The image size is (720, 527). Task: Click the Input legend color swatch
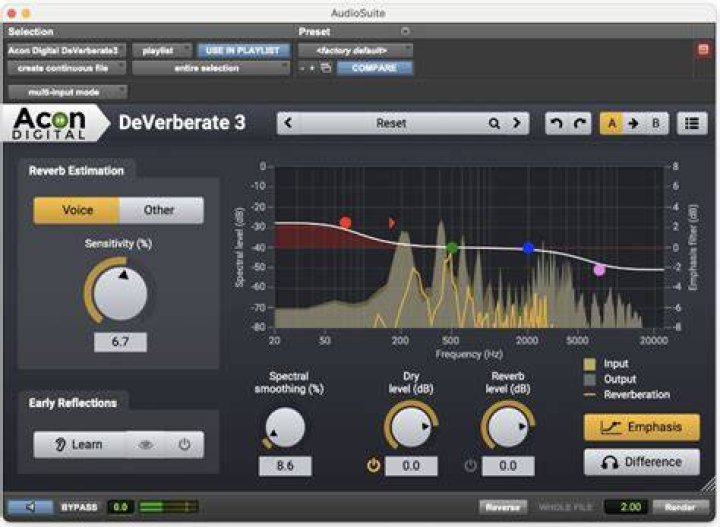(x=590, y=364)
